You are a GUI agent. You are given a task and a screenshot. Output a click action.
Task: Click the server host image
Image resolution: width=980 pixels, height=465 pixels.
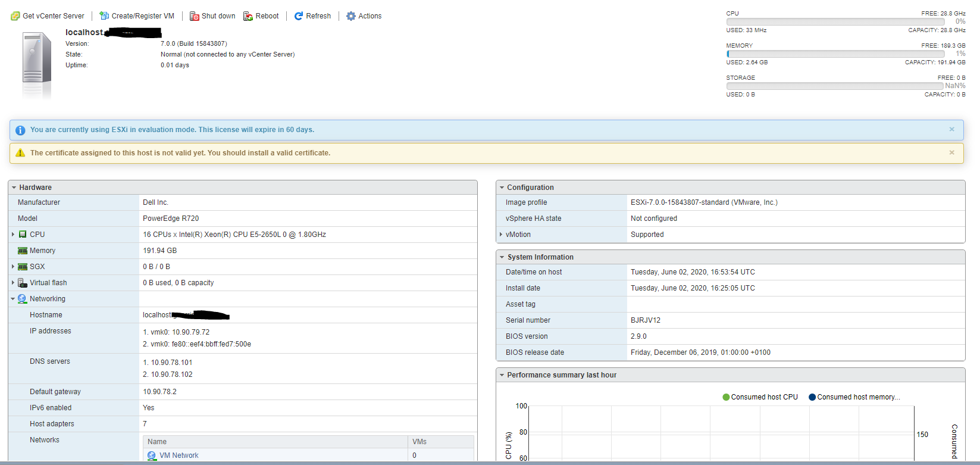(37, 64)
